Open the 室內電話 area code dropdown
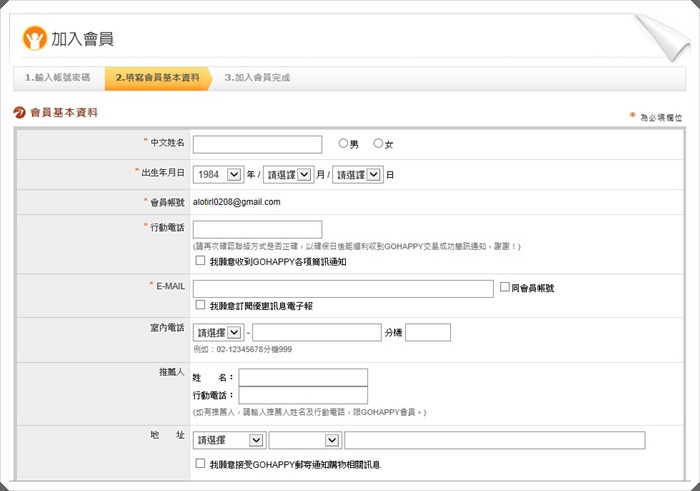Screen dimensions: 700x491 218,332
